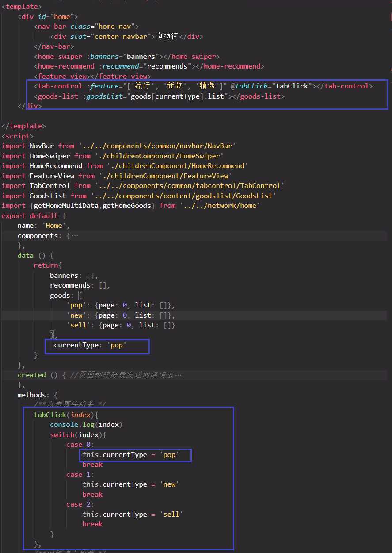Click the data () function declaration

pyautogui.click(x=35, y=256)
